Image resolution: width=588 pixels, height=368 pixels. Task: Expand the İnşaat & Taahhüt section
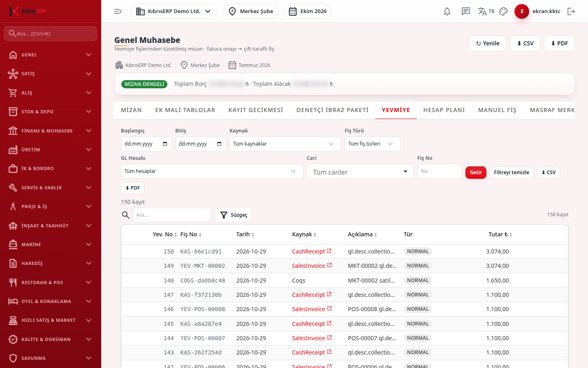click(x=51, y=226)
